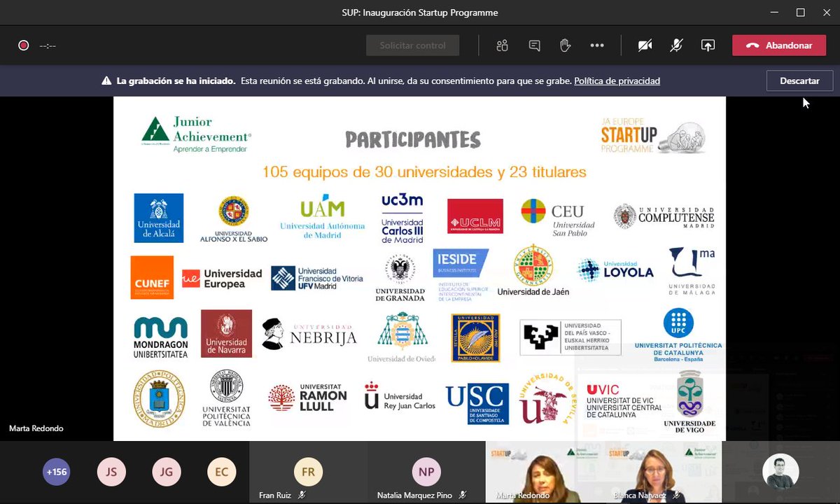Click the window title 'SUP: Inauguración Startup Programme'

tap(420, 13)
